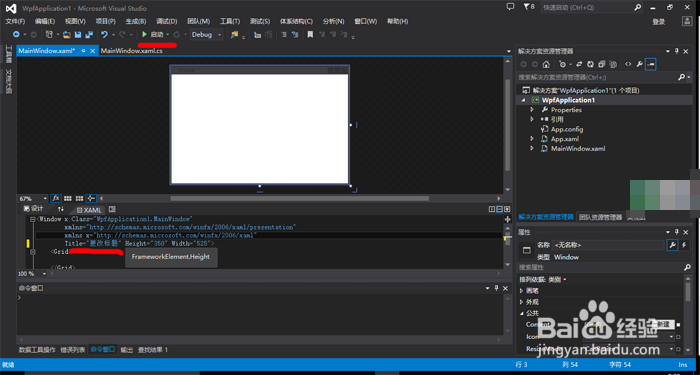The image size is (700, 375).
Task: Click the Preview Selected Items icon
Action: click(650, 64)
